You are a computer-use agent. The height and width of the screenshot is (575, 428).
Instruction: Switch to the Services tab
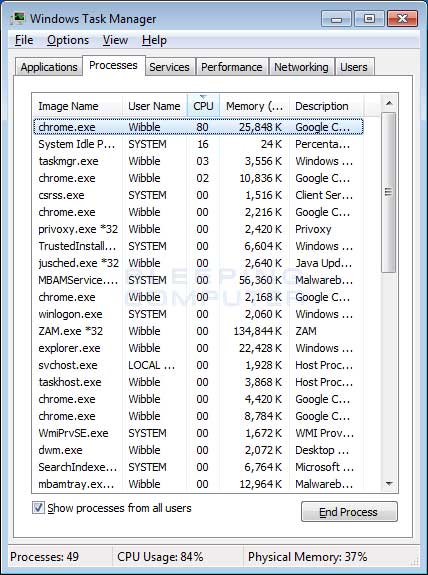point(169,67)
